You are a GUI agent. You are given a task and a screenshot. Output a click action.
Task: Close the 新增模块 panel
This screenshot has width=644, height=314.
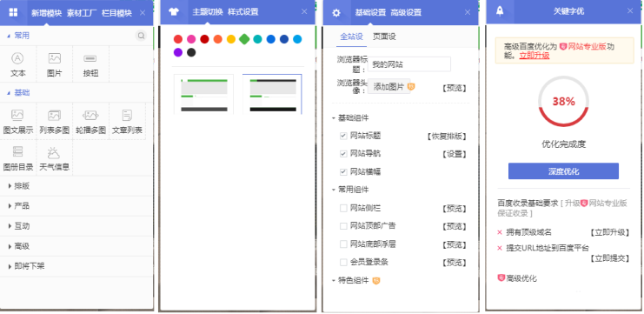coord(143,13)
